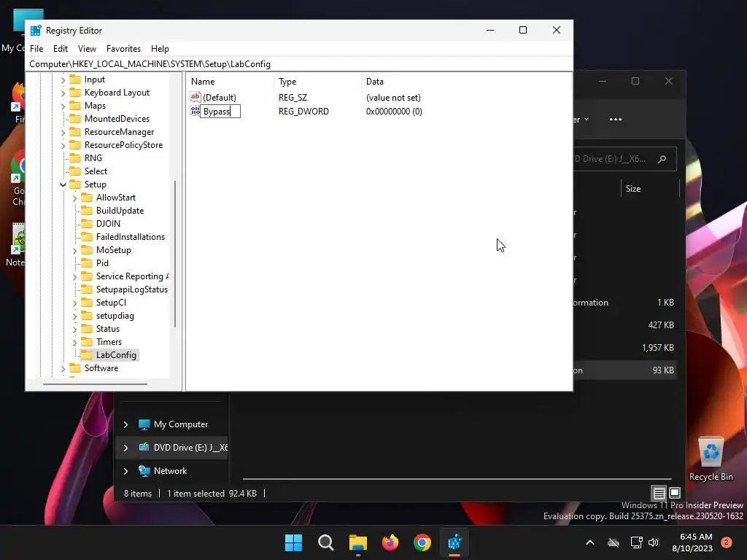Open the Help menu in Registry Editor

pos(160,49)
